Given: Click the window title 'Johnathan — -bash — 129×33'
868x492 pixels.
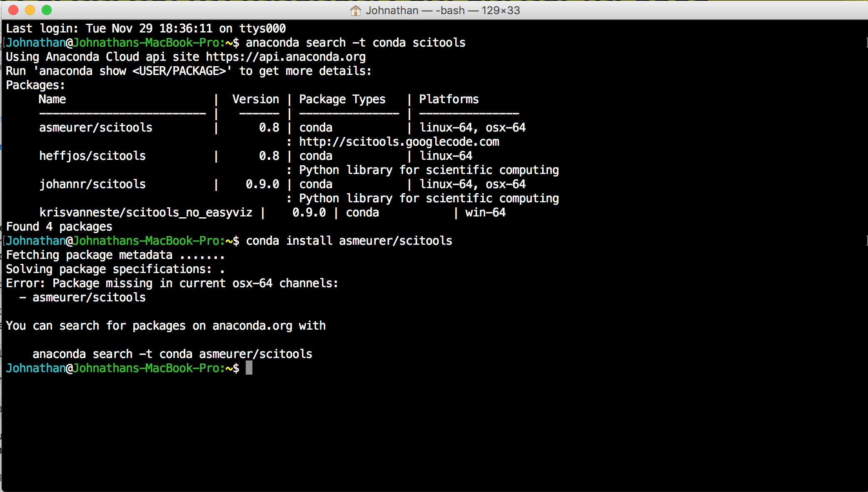Looking at the screenshot, I should tap(442, 10).
